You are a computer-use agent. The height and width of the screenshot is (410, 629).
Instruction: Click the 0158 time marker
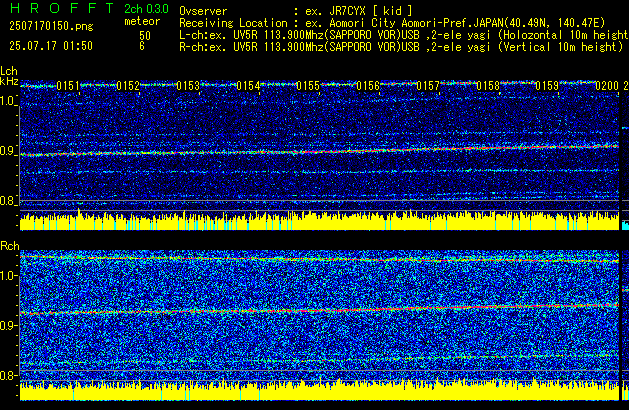point(488,86)
